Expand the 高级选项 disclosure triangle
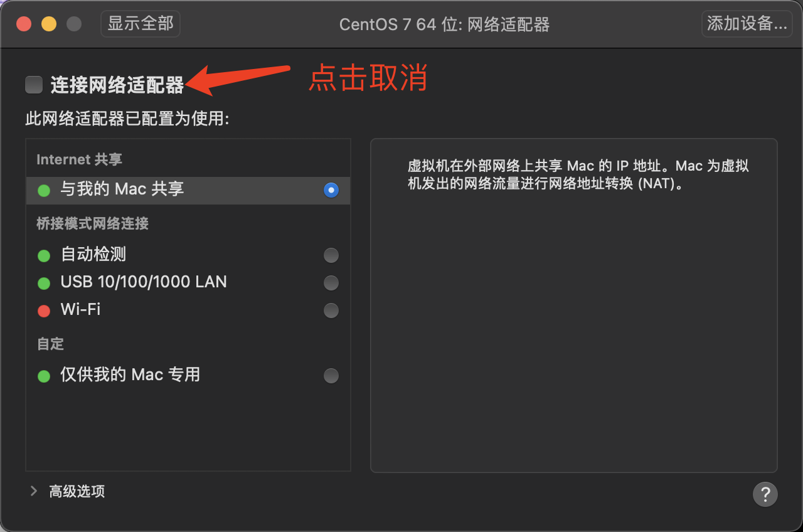The width and height of the screenshot is (803, 532). point(34,491)
